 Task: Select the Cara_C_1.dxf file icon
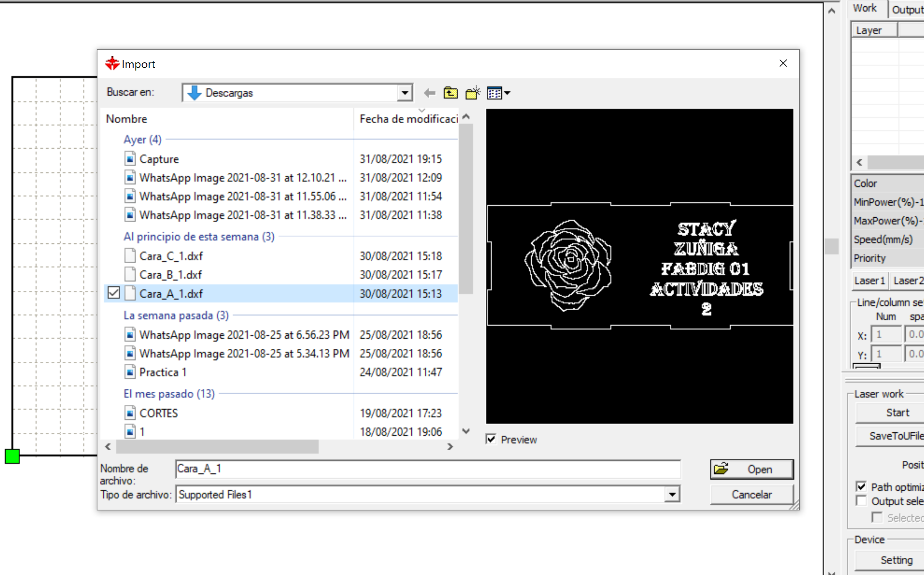(130, 255)
